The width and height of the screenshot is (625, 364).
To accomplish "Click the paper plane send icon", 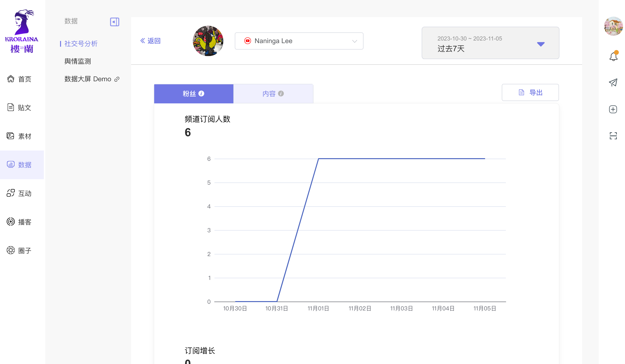I will (613, 82).
